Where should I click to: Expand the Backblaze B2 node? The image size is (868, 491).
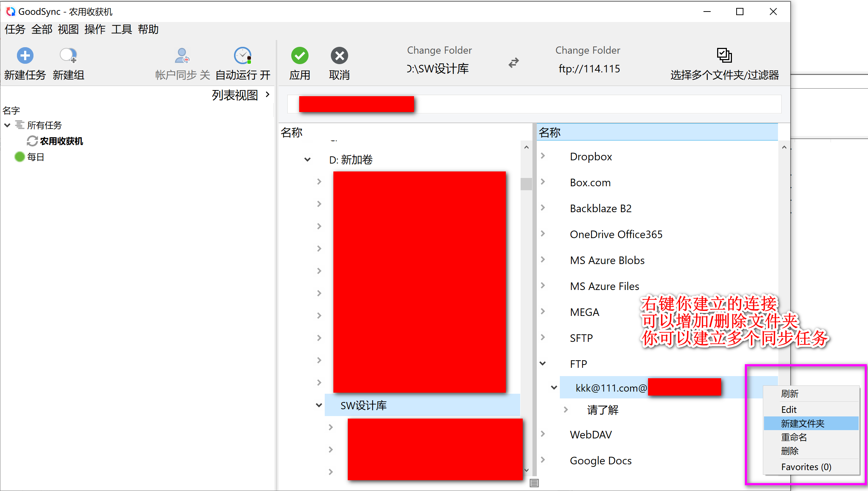pyautogui.click(x=543, y=207)
